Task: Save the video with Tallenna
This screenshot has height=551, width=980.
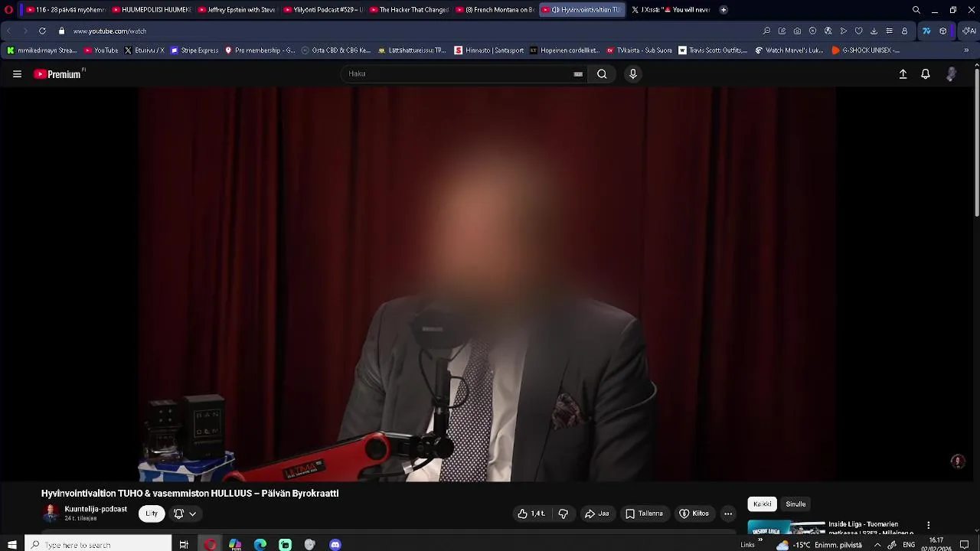Action: tap(644, 514)
